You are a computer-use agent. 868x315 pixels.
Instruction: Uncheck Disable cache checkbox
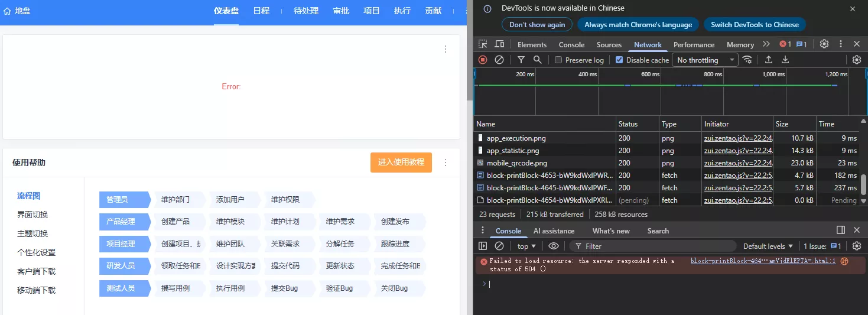coord(619,60)
